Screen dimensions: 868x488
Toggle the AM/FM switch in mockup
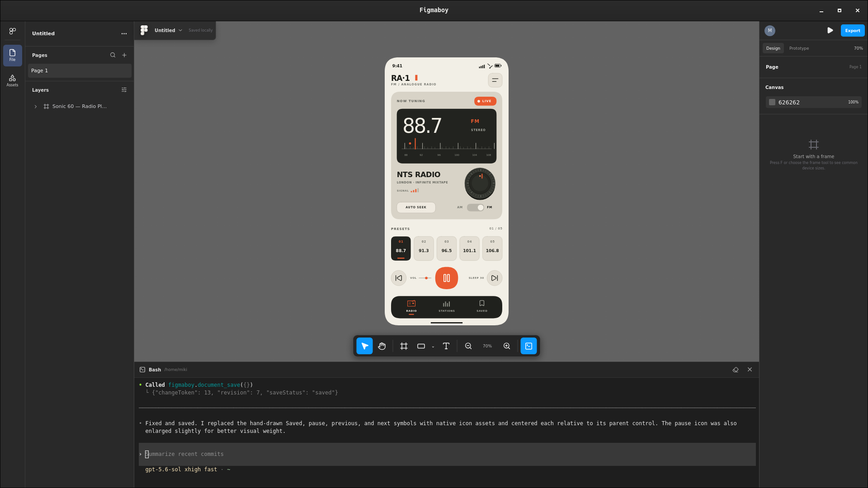click(476, 207)
